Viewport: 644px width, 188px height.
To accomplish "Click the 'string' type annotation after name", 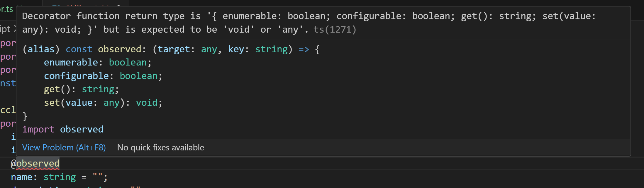I will [60, 177].
